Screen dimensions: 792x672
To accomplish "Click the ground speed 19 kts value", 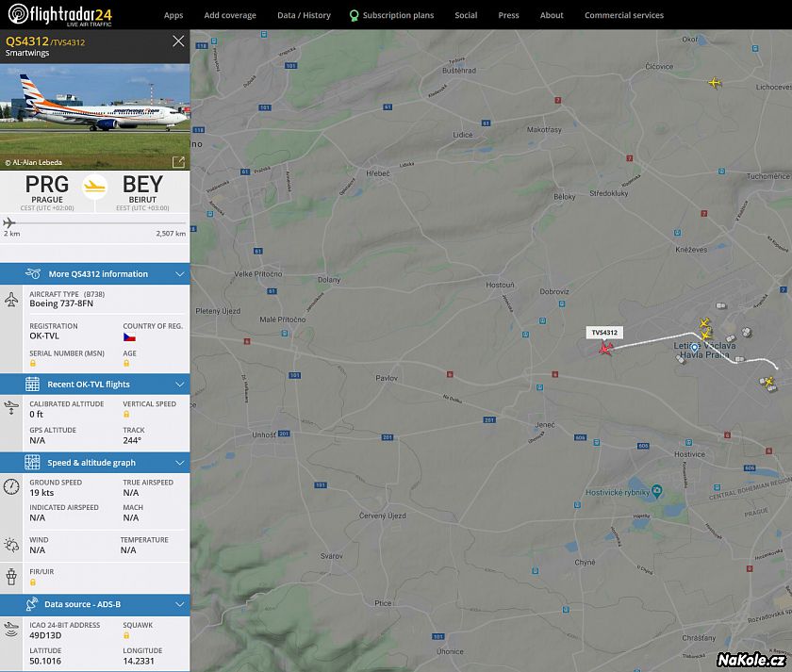I will pos(41,493).
